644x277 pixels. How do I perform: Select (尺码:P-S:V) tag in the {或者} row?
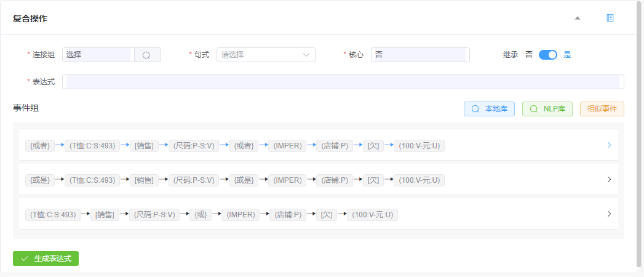point(194,146)
